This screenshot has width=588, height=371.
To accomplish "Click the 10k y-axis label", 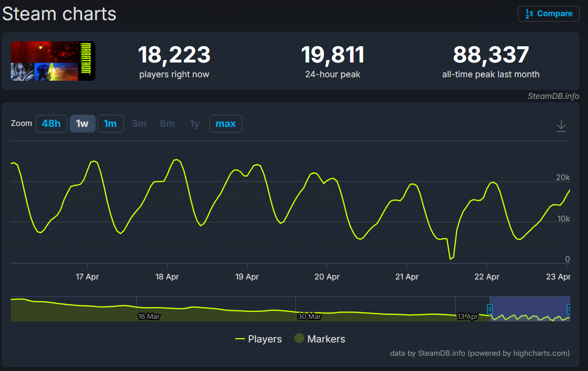I will click(x=563, y=218).
